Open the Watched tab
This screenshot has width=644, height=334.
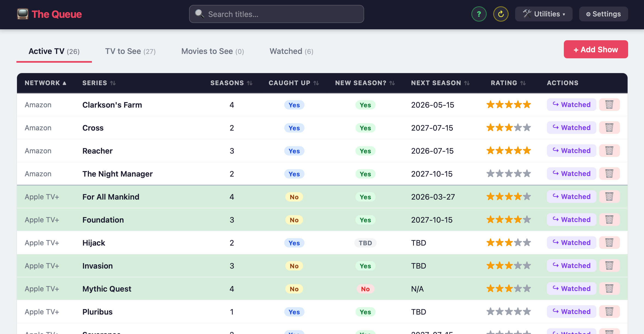pyautogui.click(x=291, y=51)
